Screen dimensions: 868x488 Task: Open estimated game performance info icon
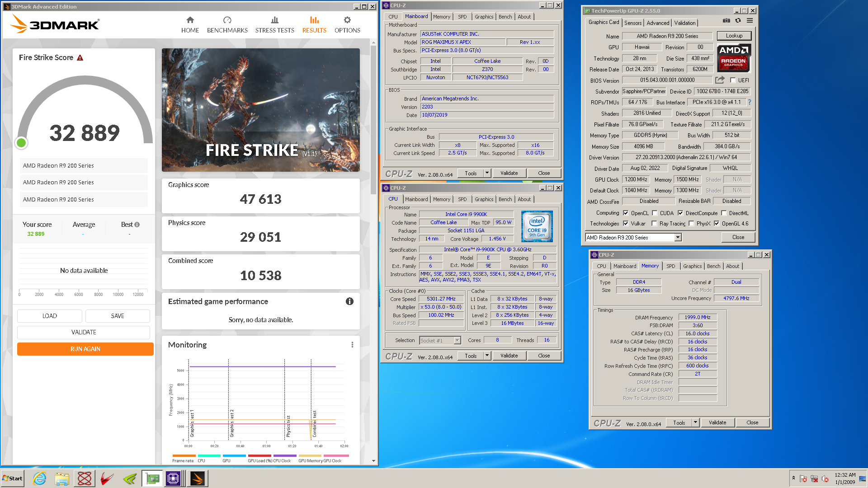coord(349,301)
